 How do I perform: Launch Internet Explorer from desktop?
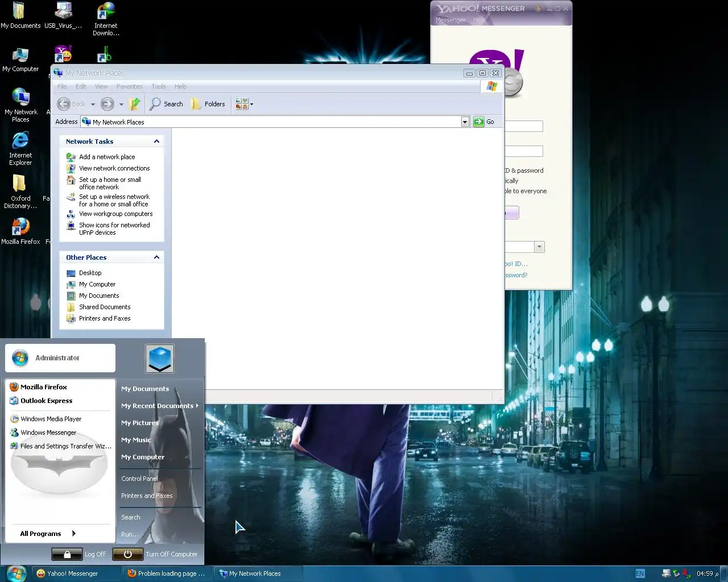[x=20, y=148]
